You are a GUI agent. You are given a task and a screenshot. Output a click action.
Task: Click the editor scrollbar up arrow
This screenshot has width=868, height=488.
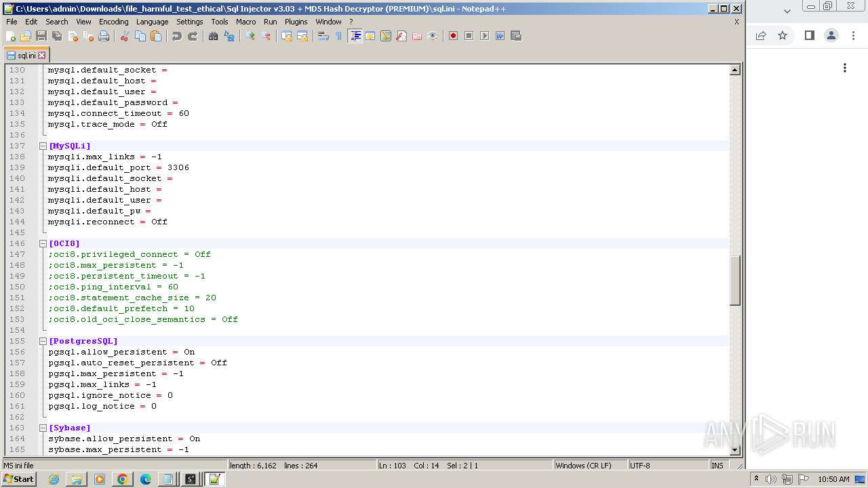point(734,70)
